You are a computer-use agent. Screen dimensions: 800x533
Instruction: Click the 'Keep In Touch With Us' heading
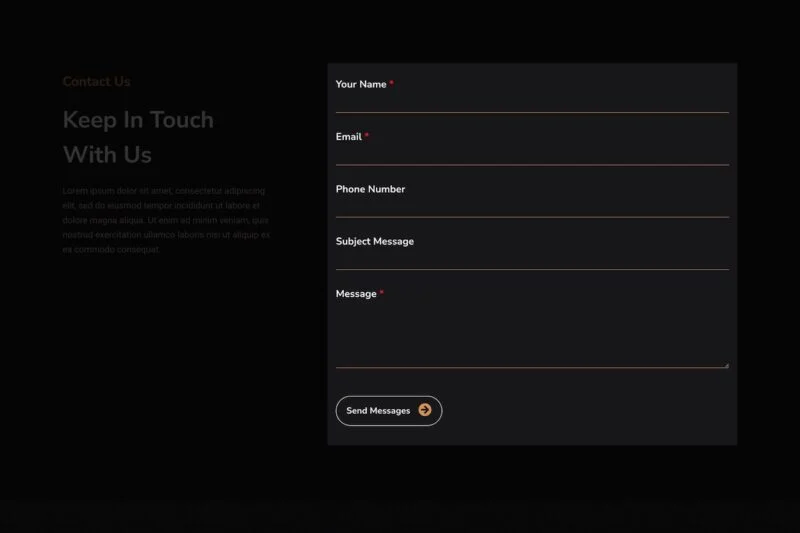138,137
